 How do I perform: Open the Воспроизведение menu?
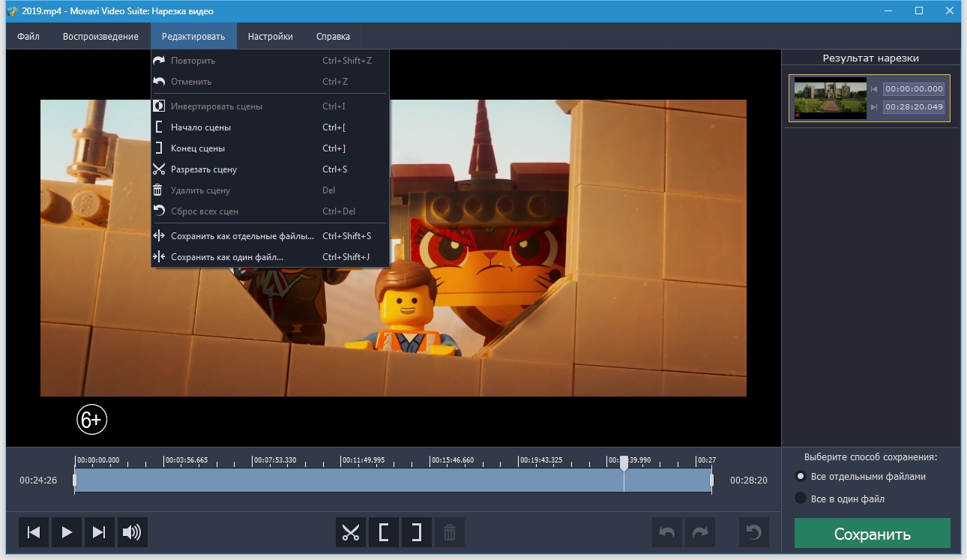coord(100,36)
